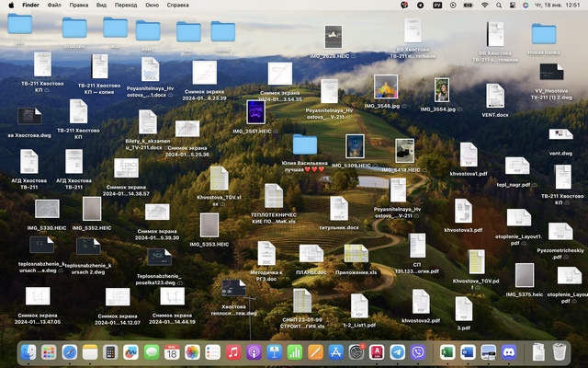Launch Podcasts from the Dock
This screenshot has height=368, width=588.
254,352
